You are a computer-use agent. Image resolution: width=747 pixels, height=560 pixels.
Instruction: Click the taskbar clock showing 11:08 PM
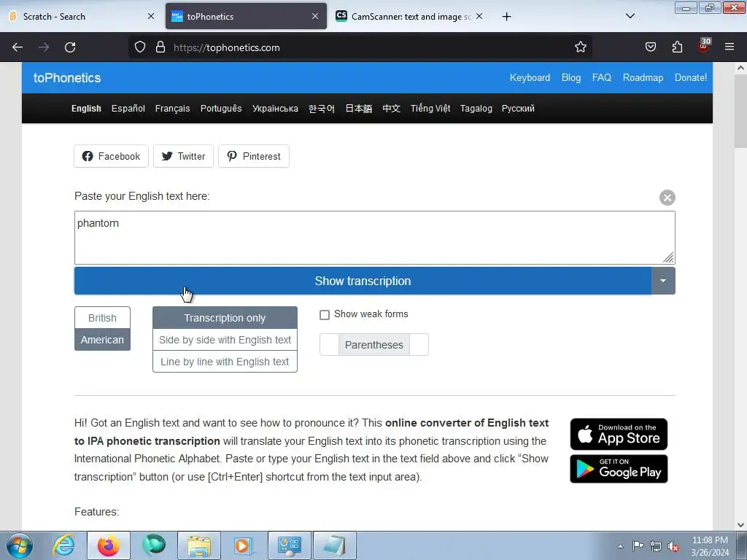[710, 546]
